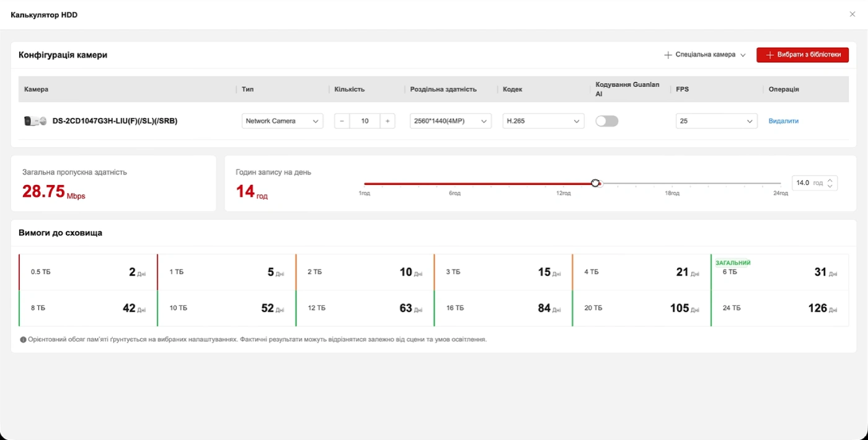Click the info icon before Орієнтовний обсяг
The image size is (868, 440).
click(x=23, y=339)
